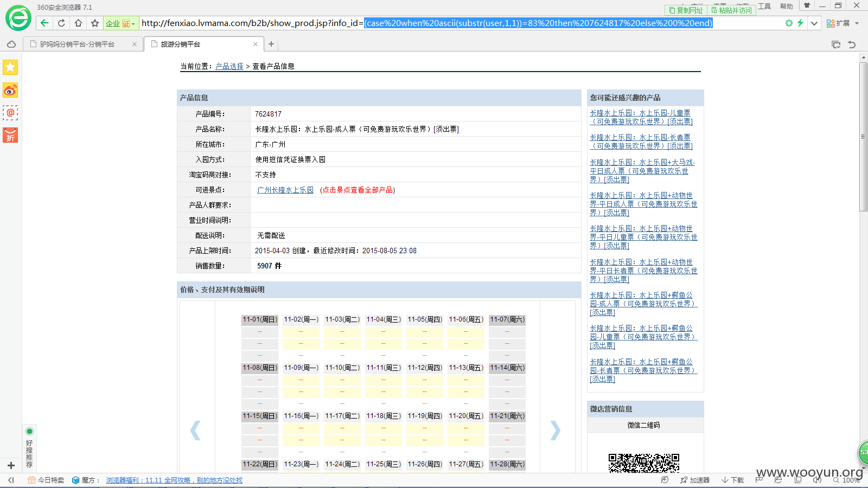The width and height of the screenshot is (868, 488).
Task: Click the 今日特卖 status bar item
Action: 46,480
